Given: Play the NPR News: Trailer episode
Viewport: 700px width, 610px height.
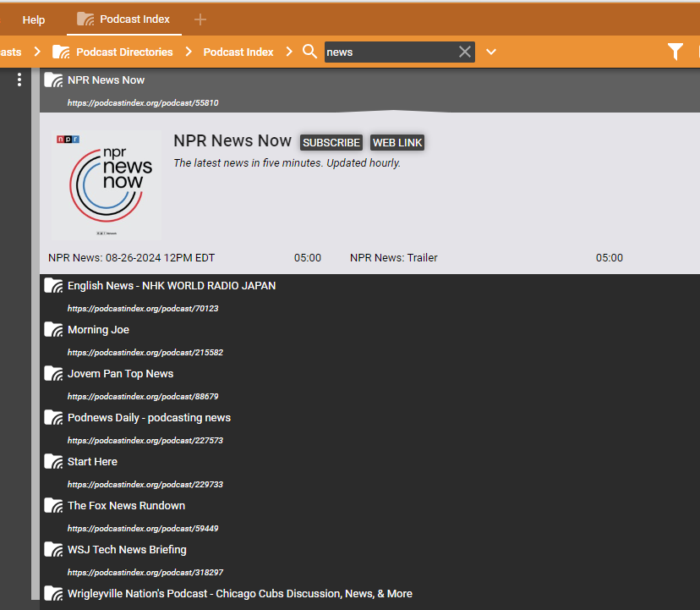Looking at the screenshot, I should 394,258.
